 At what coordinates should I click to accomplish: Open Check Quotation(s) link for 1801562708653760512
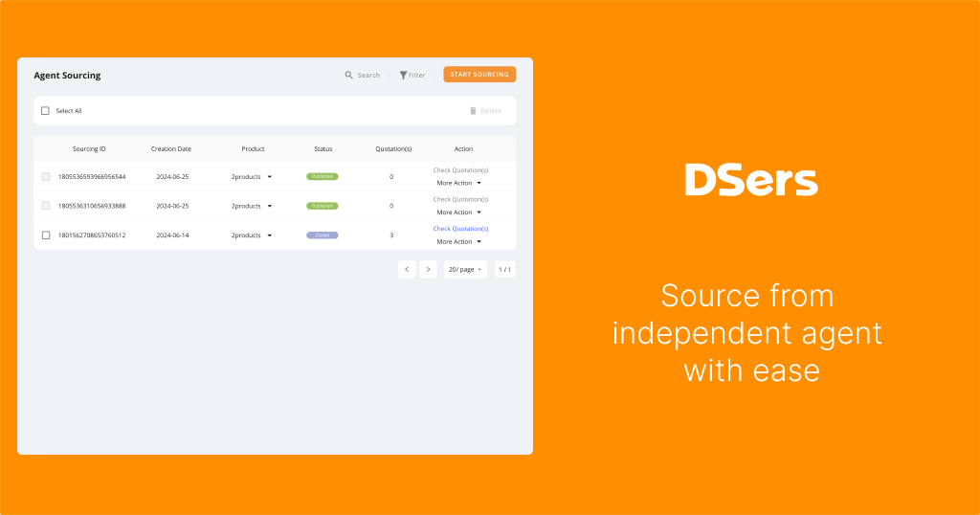click(x=460, y=229)
